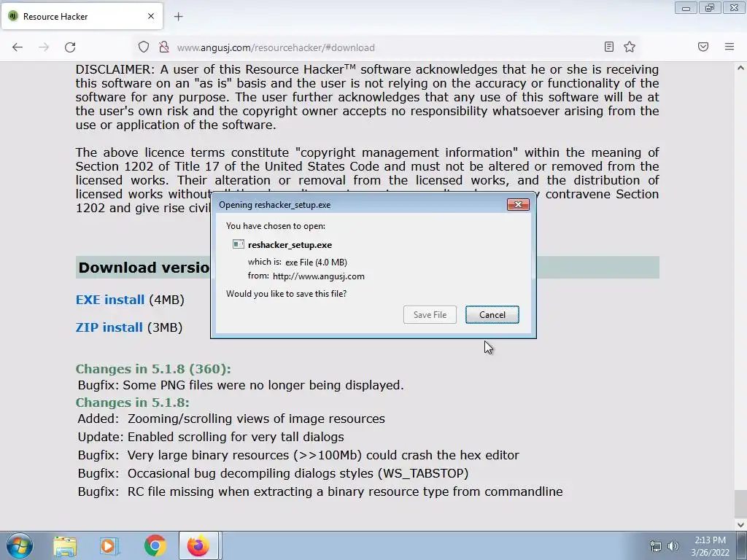Open Windows Explorer from the taskbar

coord(65,546)
